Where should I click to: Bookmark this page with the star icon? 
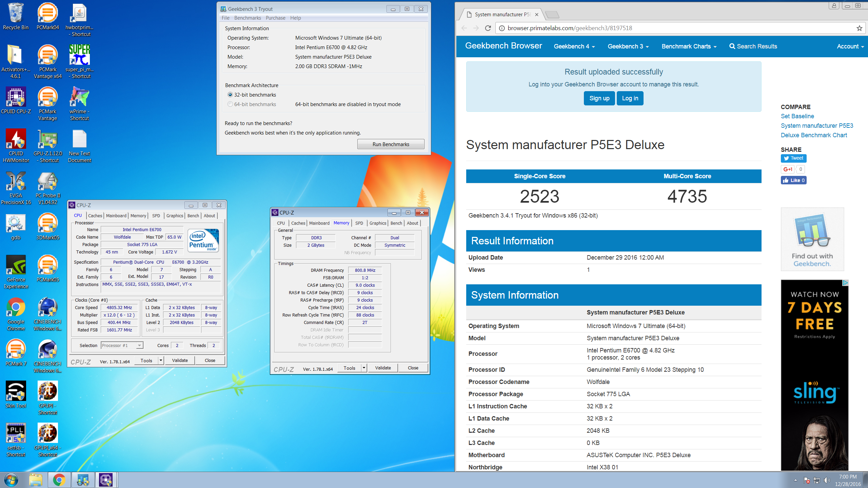click(x=859, y=28)
